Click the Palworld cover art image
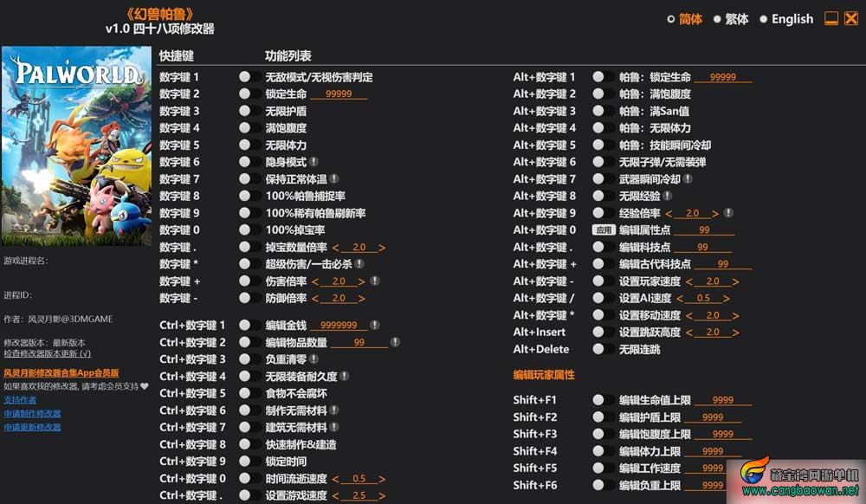Viewport: 866px width, 504px height. pyautogui.click(x=76, y=145)
